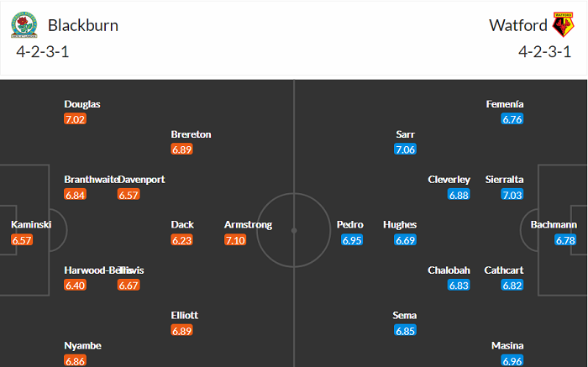588x367 pixels.
Task: Select Cleverley's 6.88 rating badge
Action: click(459, 195)
